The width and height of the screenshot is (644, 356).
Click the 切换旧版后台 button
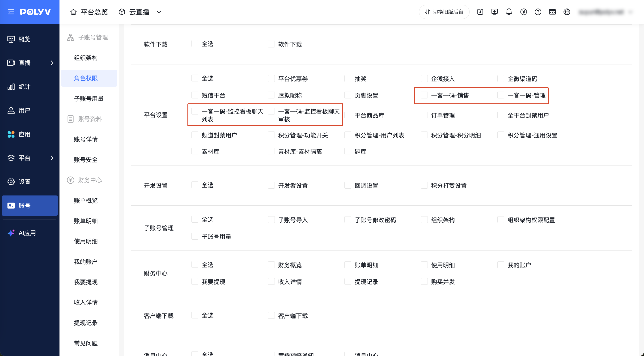pos(444,12)
